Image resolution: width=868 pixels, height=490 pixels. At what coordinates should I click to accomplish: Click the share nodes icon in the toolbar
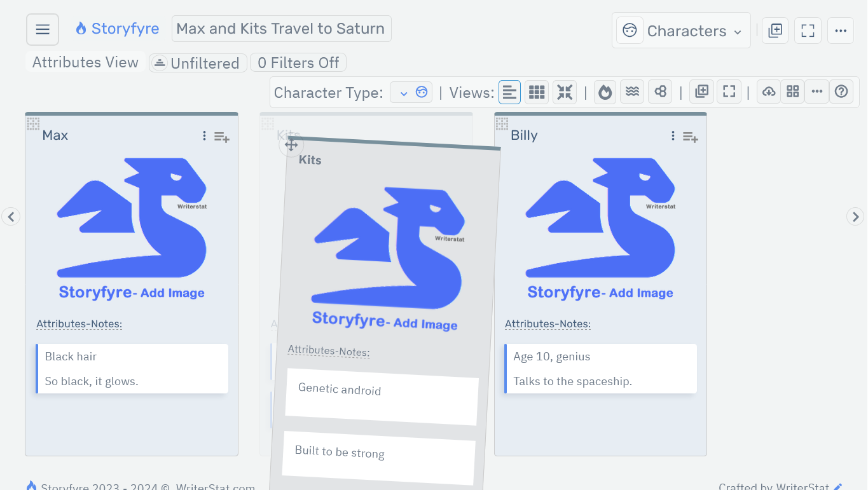click(x=659, y=92)
